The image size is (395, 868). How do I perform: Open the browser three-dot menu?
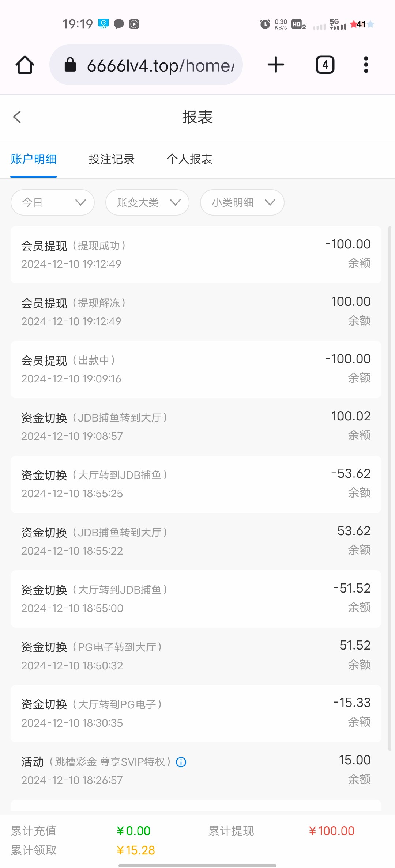366,65
